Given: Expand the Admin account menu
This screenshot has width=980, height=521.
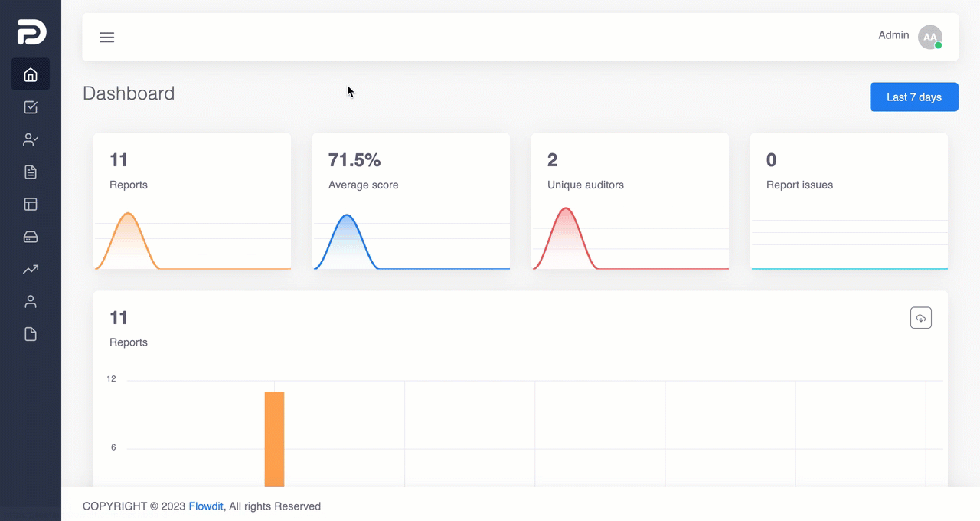Looking at the screenshot, I should point(893,35).
